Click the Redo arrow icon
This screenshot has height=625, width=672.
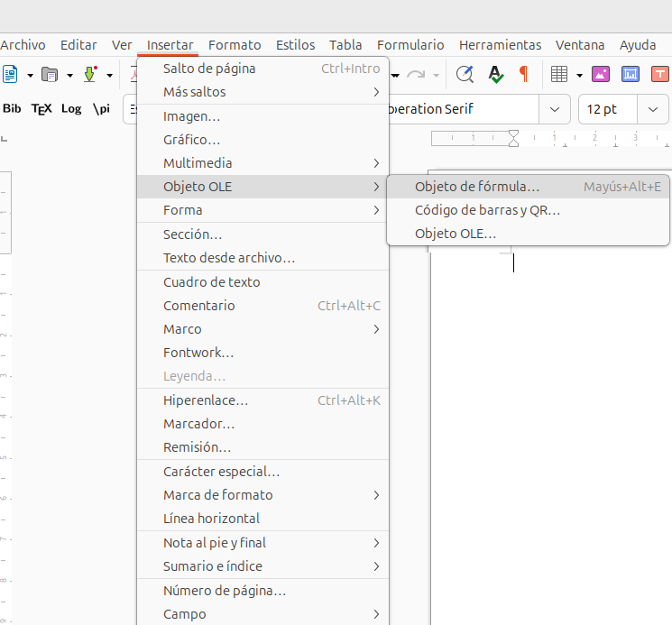pos(416,75)
